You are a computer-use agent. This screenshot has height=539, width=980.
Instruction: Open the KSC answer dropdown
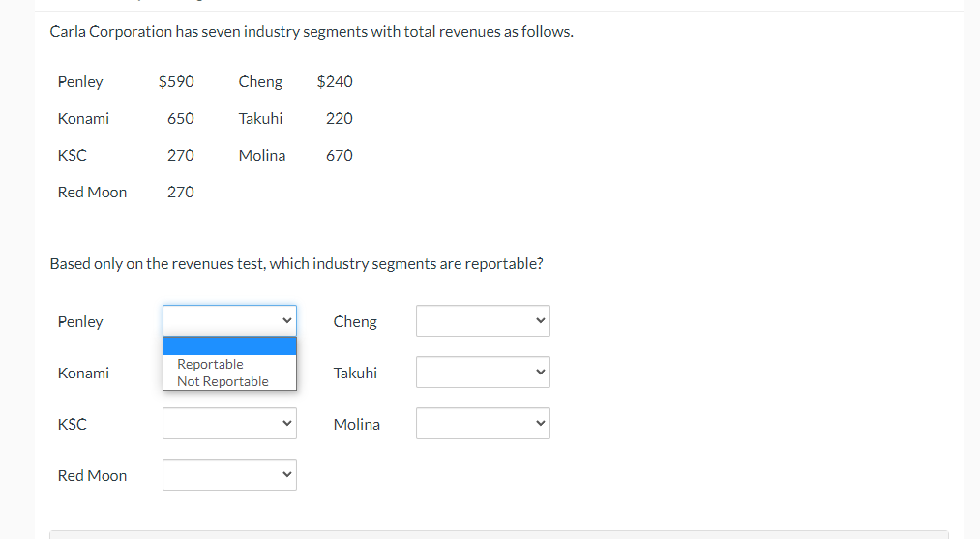point(229,424)
